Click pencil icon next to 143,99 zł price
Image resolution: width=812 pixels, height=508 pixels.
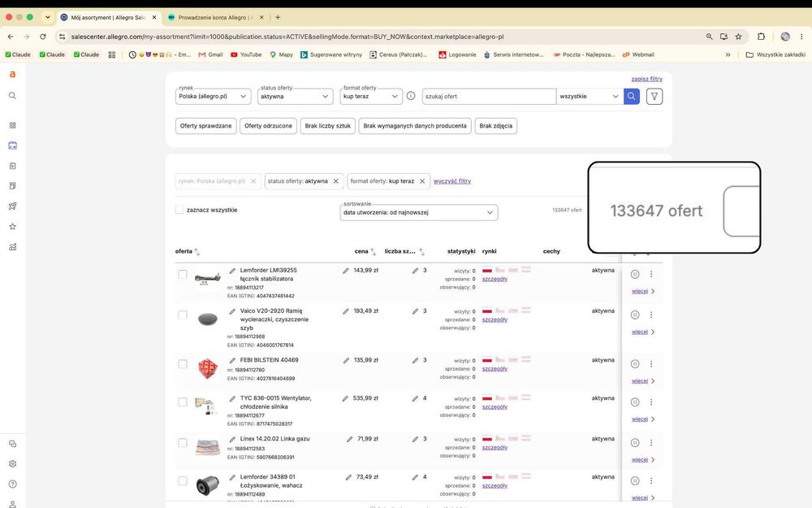tap(345, 271)
